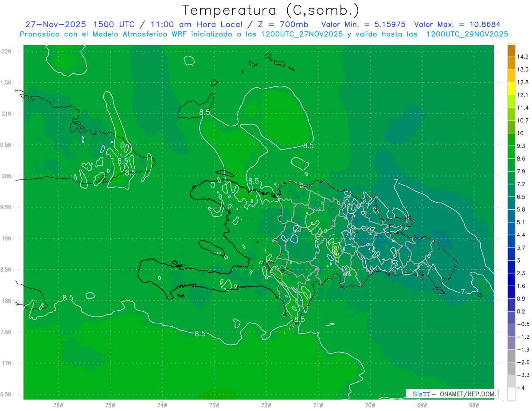Click the swatch between 7.2 and 6.5
The height and width of the screenshot is (411, 532).
511,190
